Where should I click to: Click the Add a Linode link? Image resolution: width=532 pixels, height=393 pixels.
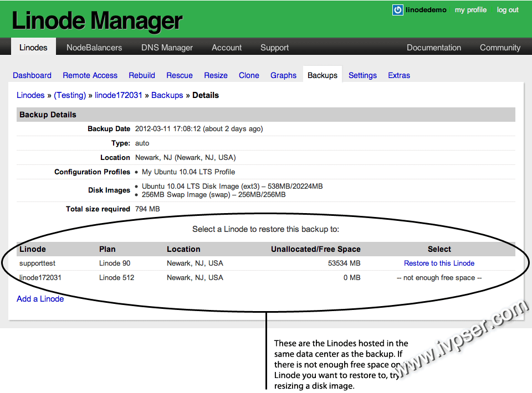(x=40, y=299)
